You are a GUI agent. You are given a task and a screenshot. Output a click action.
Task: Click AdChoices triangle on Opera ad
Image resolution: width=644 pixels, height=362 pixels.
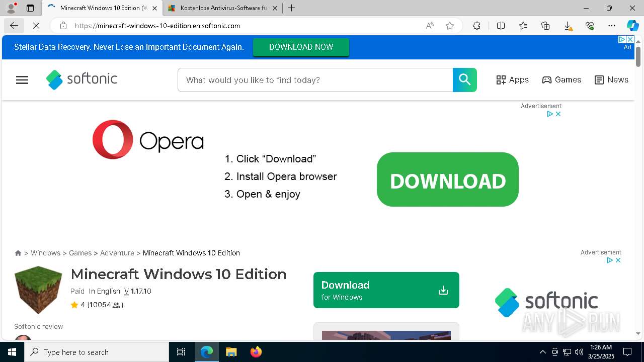(x=550, y=114)
